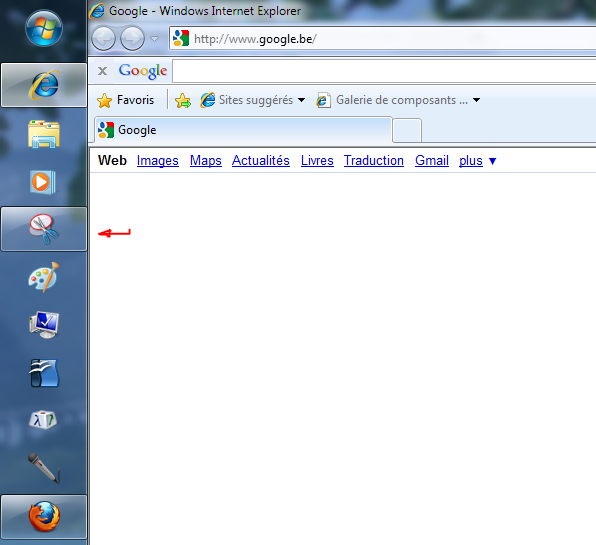Viewport: 596px width, 545px height.
Task: Click the address bar URL field
Action: (382, 38)
